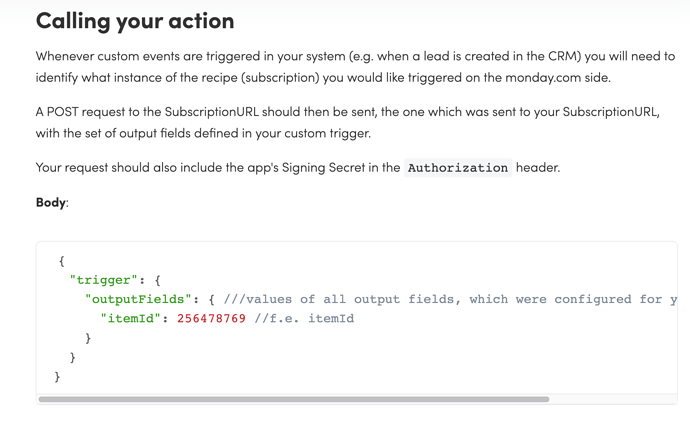Click the "Calling your action" heading
This screenshot has height=428, width=690.
[x=135, y=20]
